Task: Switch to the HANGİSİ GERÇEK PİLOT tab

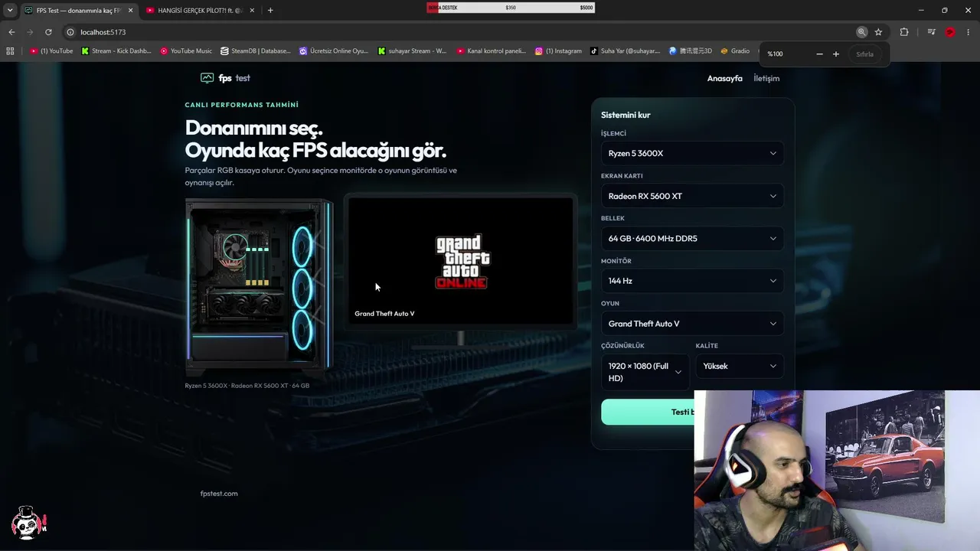Action: (x=200, y=11)
